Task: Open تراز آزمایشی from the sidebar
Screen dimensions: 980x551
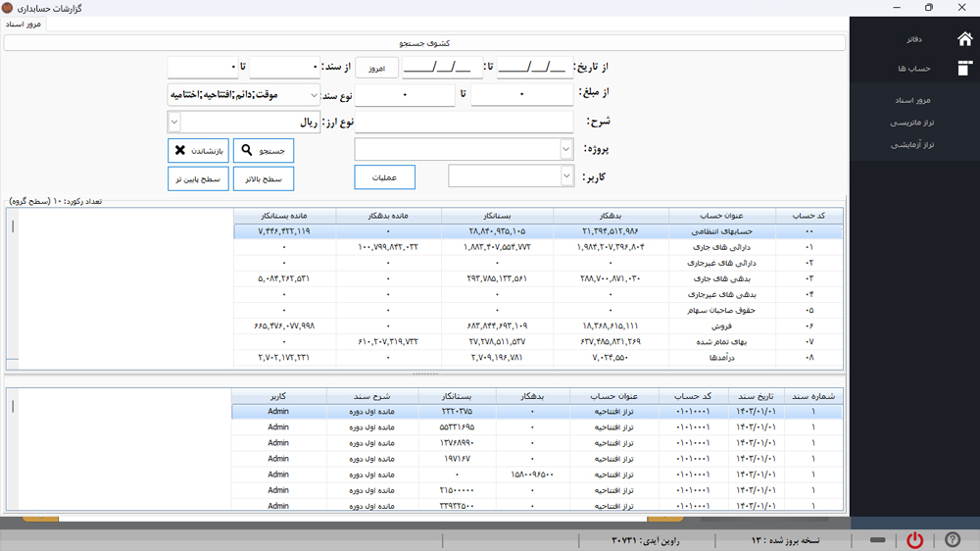Action: [x=911, y=144]
